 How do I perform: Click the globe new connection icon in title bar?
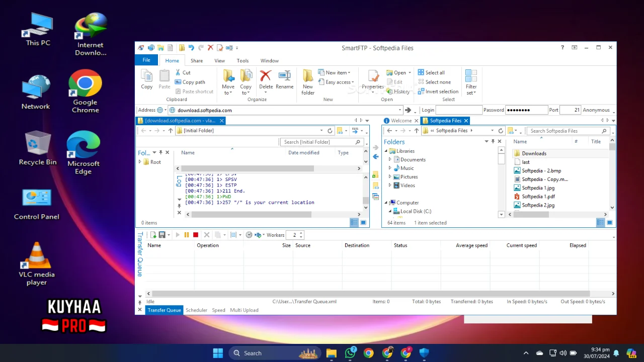coord(150,48)
